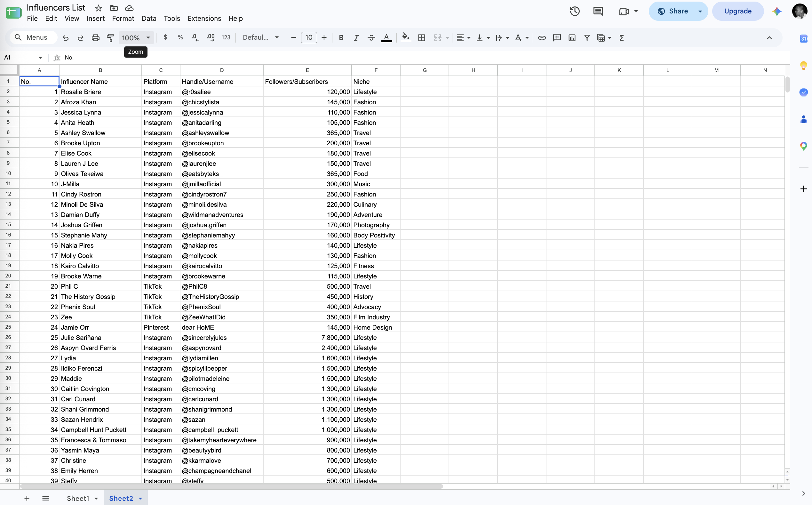Click the Share button
812x505 pixels.
click(672, 11)
